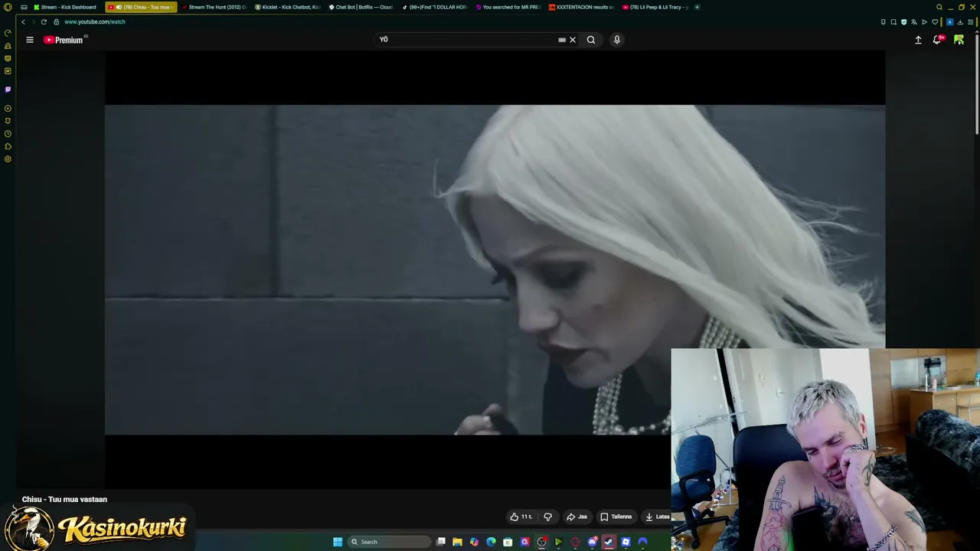Screen dimensions: 980x551
Task: Dislike the Chisu video
Action: pyautogui.click(x=547, y=517)
